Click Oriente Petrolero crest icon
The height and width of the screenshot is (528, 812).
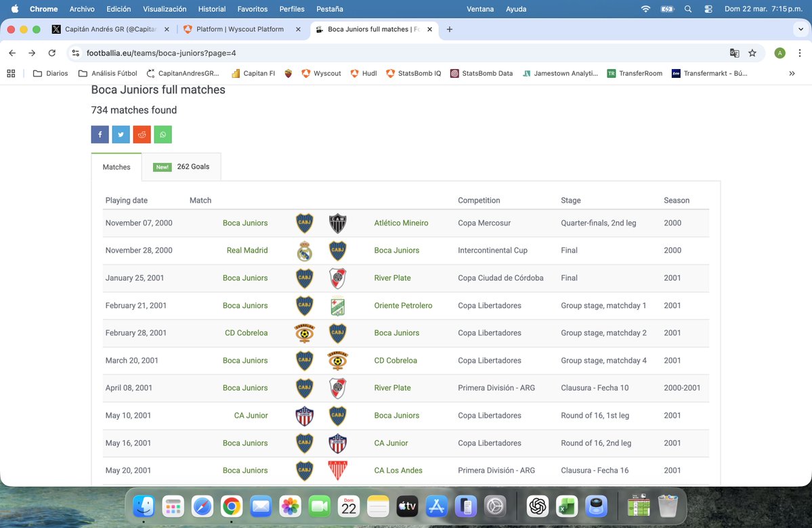tap(338, 306)
